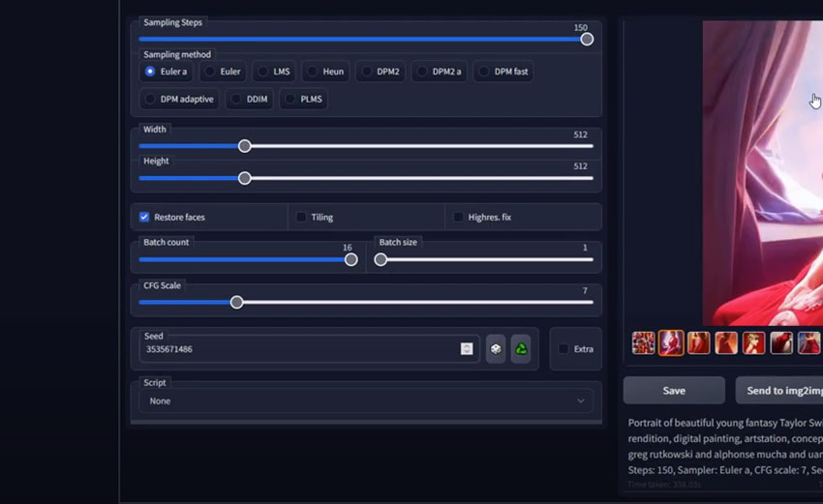Click CFG Scale slider handle
This screenshot has width=823, height=504.
point(236,302)
